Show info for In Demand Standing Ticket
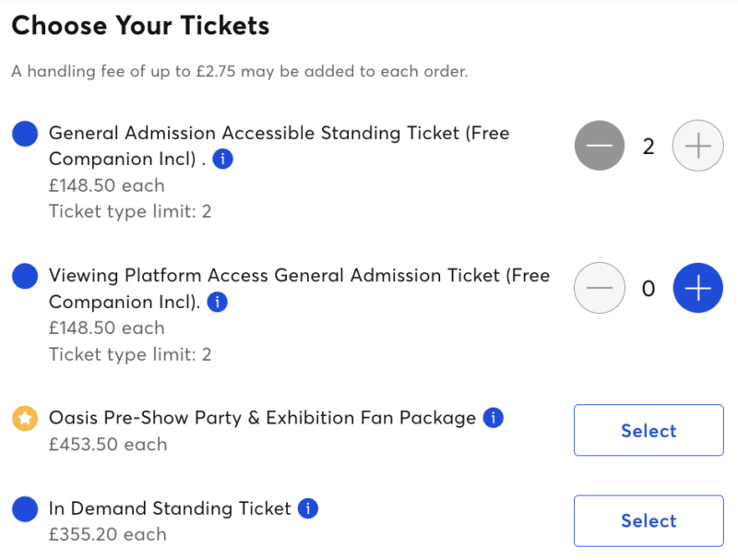738x560 pixels. point(308,508)
